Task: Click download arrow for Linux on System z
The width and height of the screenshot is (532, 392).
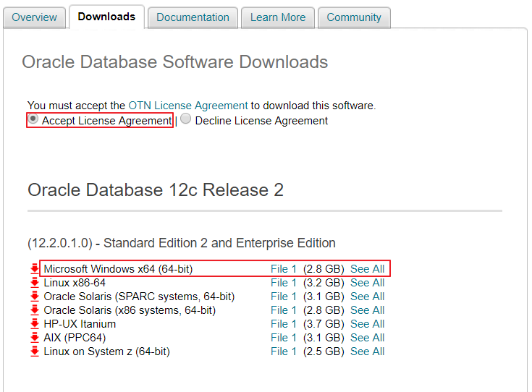Action: [35, 351]
